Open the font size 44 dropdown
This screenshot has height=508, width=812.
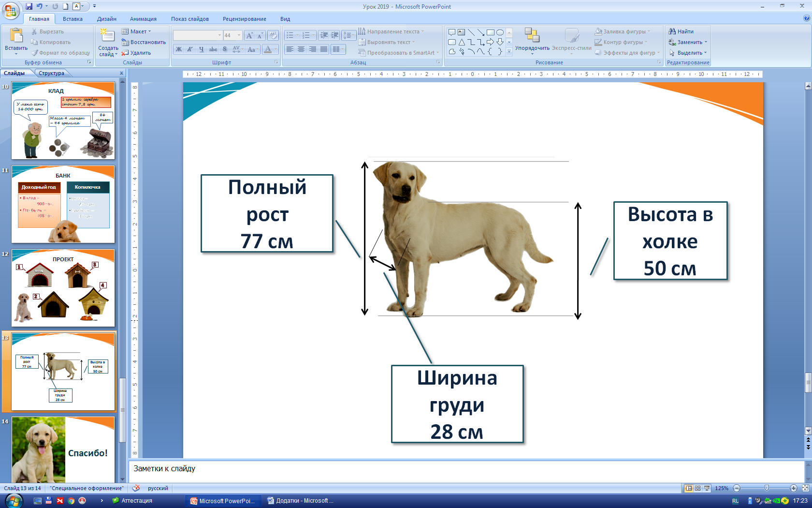click(x=239, y=35)
